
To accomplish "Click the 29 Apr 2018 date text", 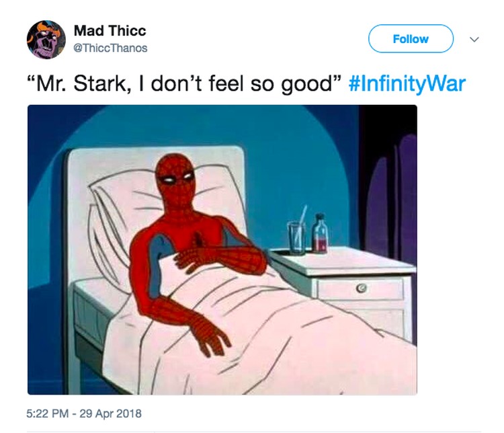I will 110,414.
